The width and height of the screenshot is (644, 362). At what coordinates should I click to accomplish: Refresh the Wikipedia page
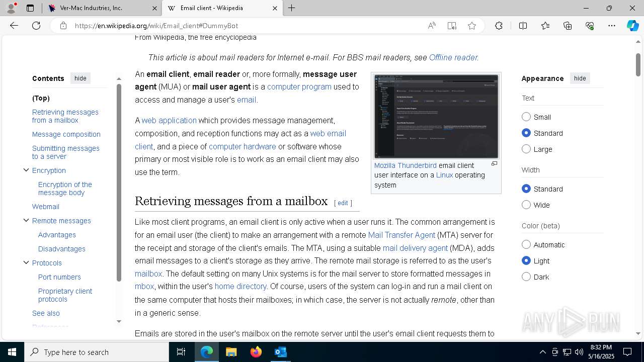(36, 26)
